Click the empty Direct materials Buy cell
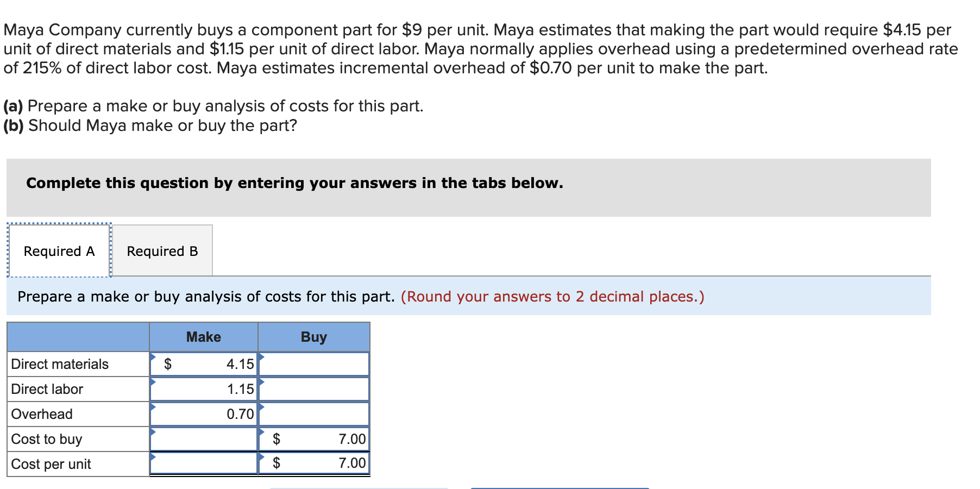This screenshot has height=489, width=980. pos(315,363)
